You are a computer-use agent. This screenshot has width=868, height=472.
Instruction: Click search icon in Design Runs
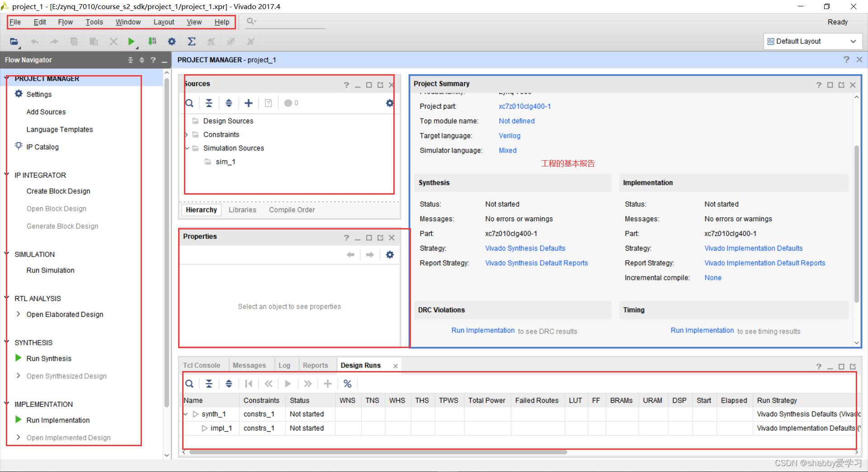click(190, 384)
